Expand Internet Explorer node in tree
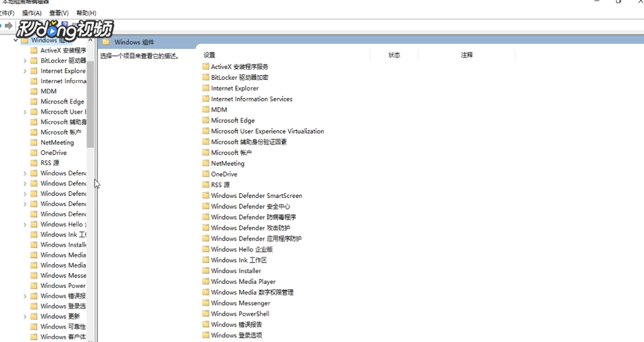The image size is (644, 342). tap(24, 71)
